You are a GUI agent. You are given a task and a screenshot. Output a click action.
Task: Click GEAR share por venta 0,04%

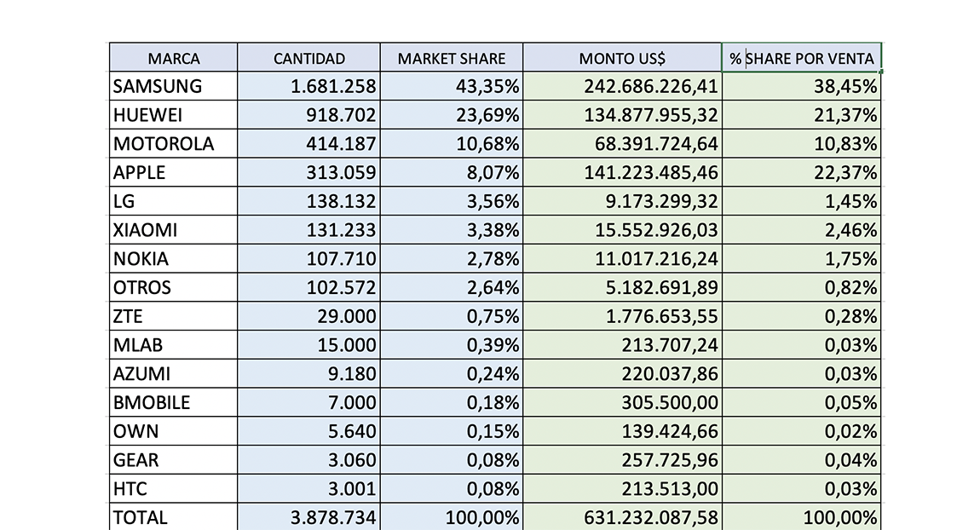click(802, 460)
